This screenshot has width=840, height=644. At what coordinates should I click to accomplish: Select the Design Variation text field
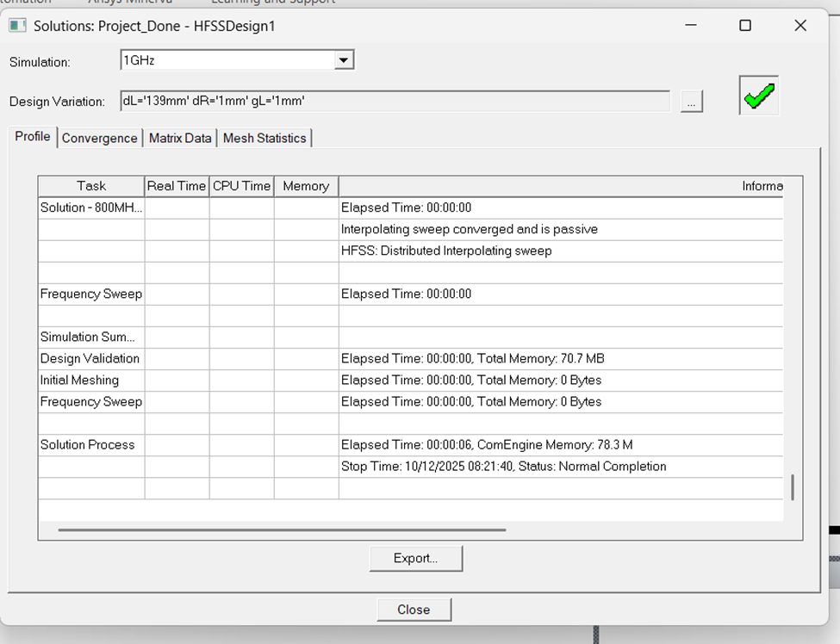tap(395, 102)
